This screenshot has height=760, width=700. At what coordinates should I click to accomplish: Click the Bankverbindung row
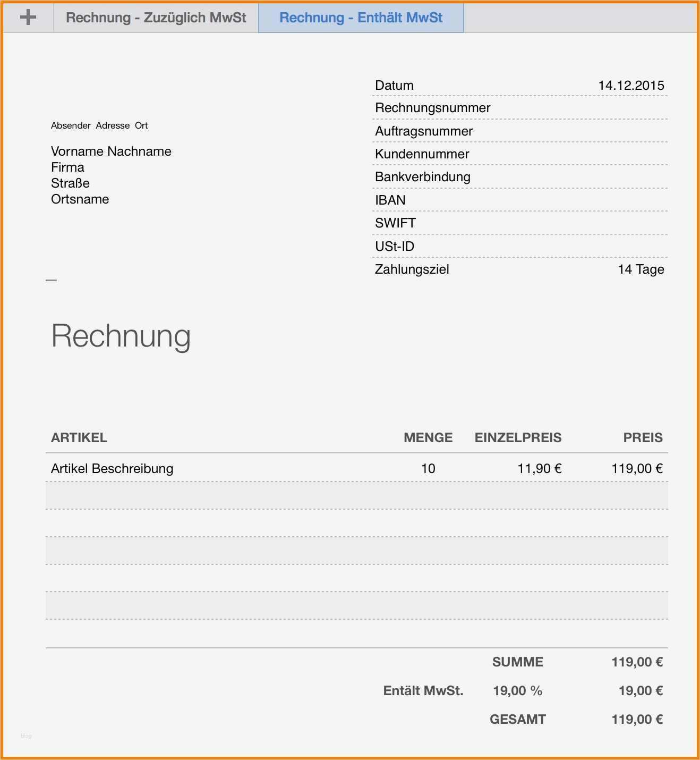point(422,176)
